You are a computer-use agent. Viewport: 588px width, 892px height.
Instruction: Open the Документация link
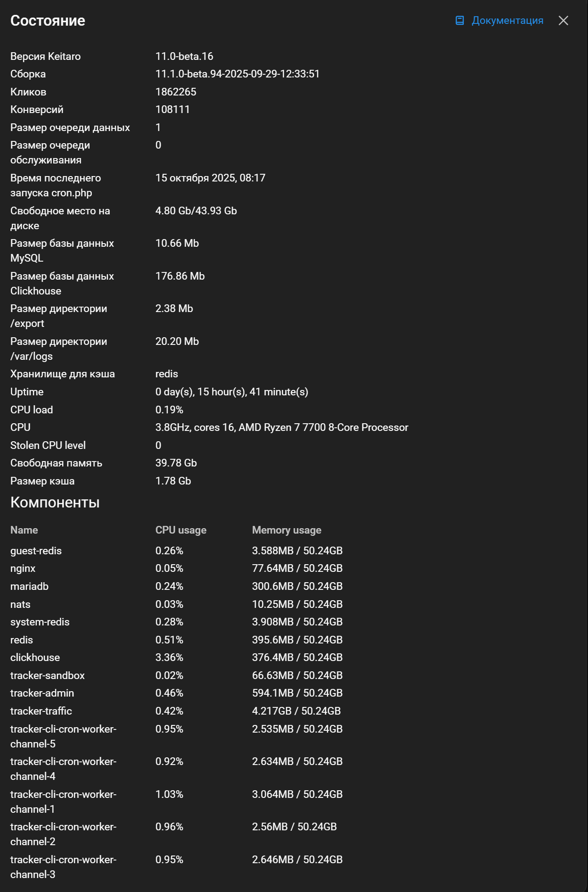click(507, 21)
